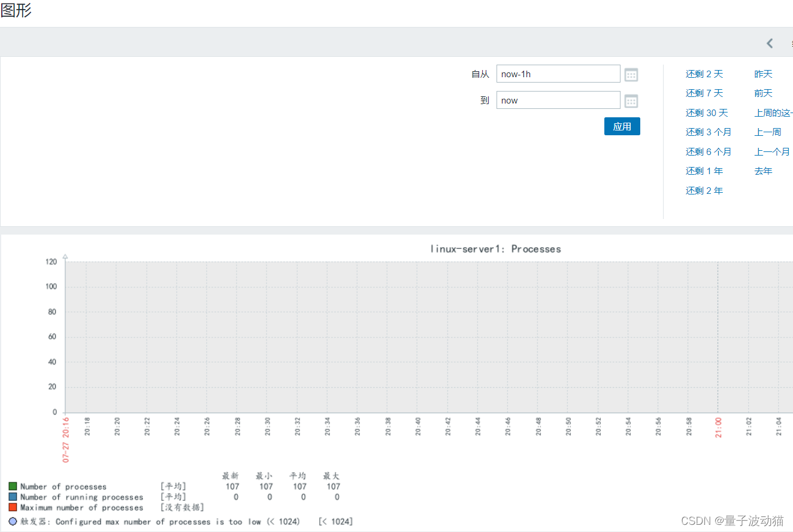This screenshot has width=793, height=532.
Task: Select the 还剩 3 个月 time range
Action: (x=709, y=132)
